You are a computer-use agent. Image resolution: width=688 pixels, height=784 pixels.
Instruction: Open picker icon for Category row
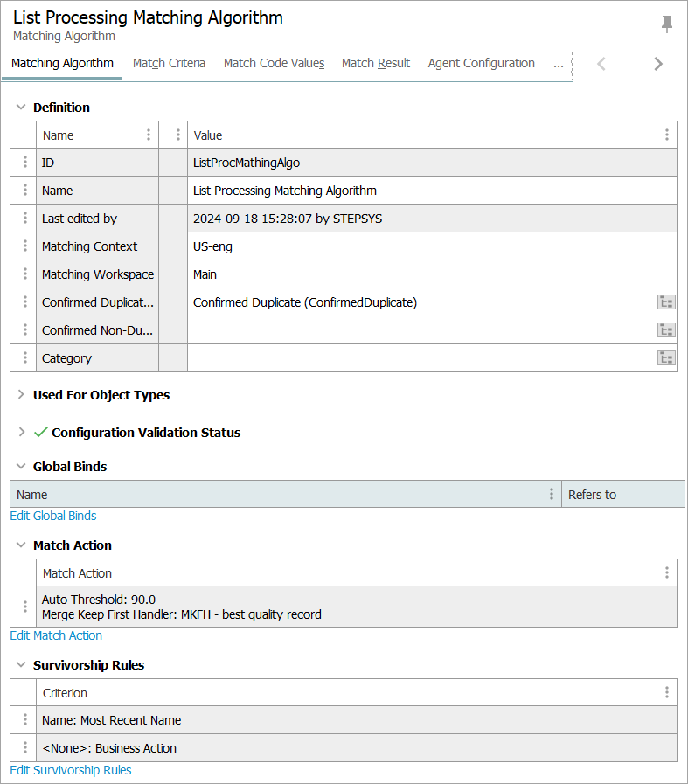coord(666,358)
